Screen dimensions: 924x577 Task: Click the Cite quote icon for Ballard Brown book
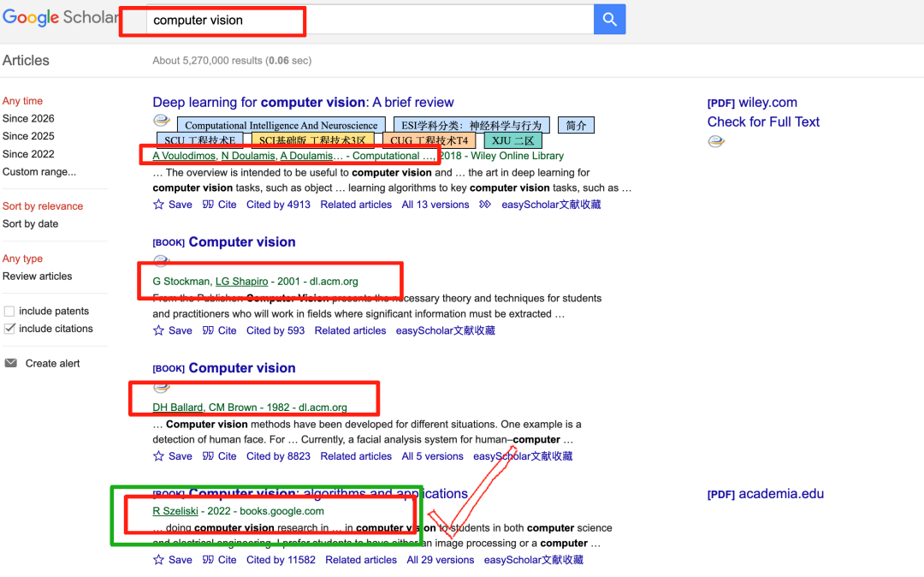click(208, 456)
